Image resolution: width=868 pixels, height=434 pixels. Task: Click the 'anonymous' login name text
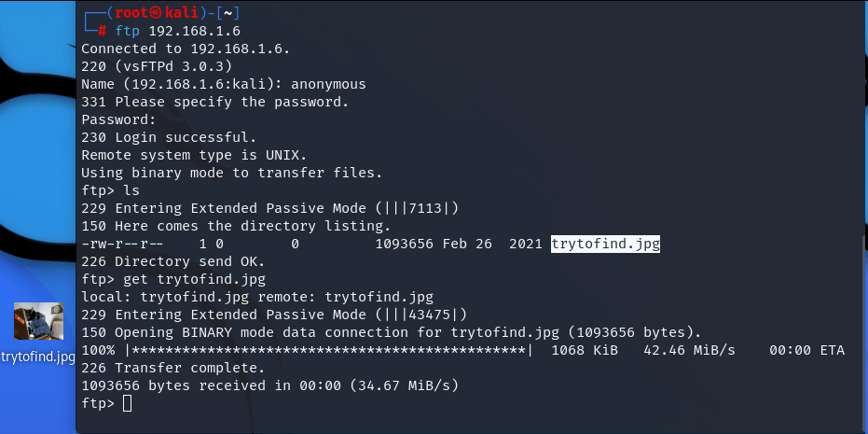[x=328, y=84]
